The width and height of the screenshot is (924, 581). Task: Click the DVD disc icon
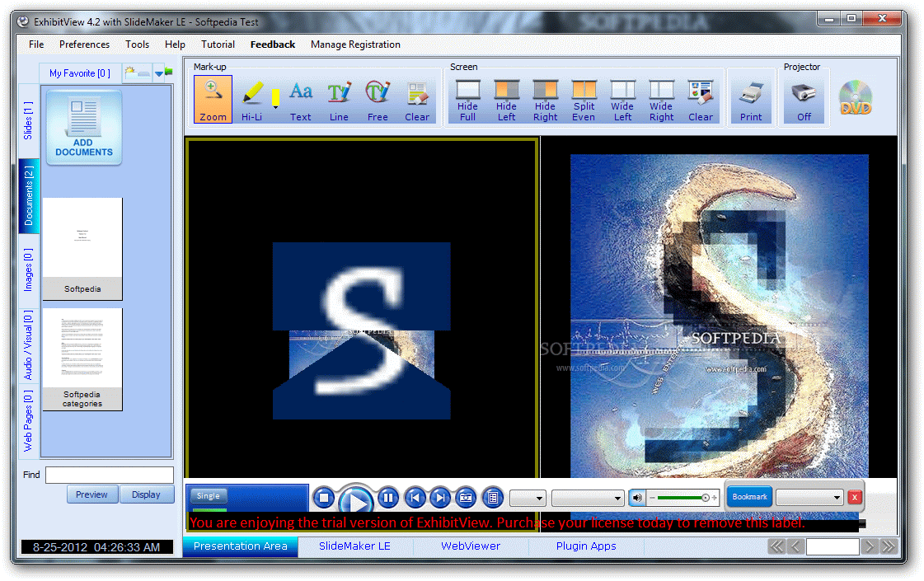855,97
